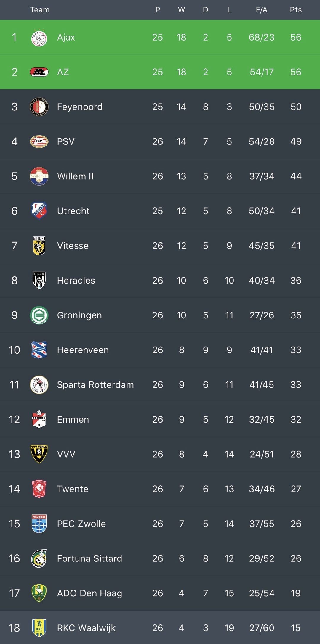Open the PEC Zwolle team name

point(81,524)
